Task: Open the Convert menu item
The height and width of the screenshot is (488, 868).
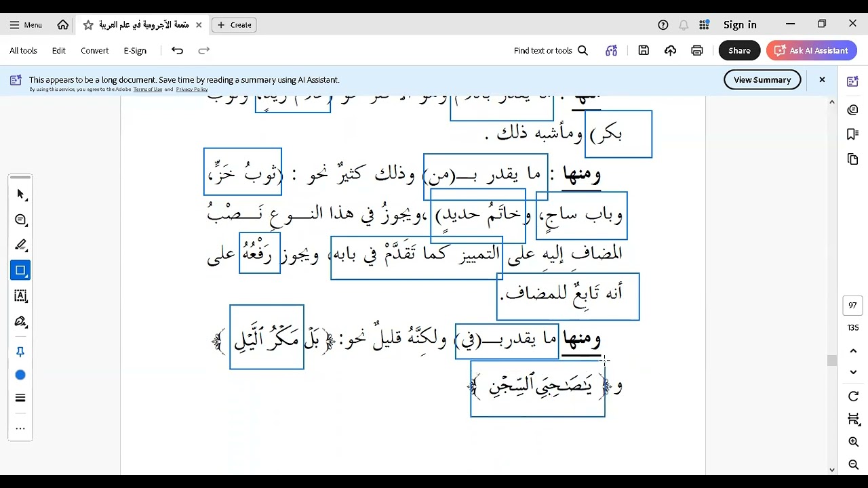Action: pos(95,51)
